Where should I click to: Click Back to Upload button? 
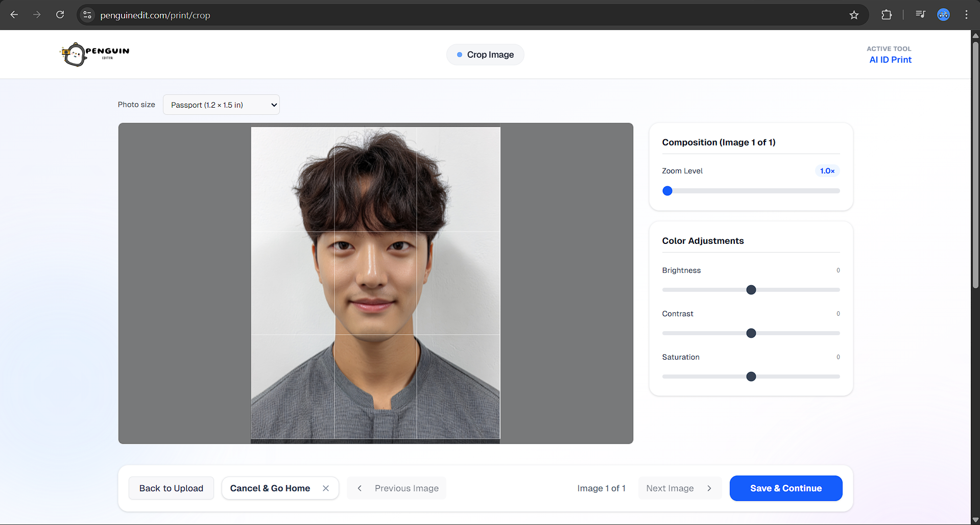tap(171, 488)
